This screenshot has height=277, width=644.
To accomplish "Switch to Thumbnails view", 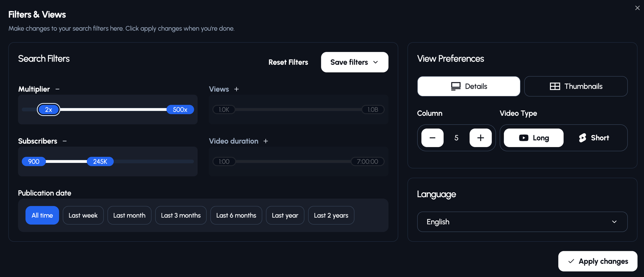I will click(576, 86).
